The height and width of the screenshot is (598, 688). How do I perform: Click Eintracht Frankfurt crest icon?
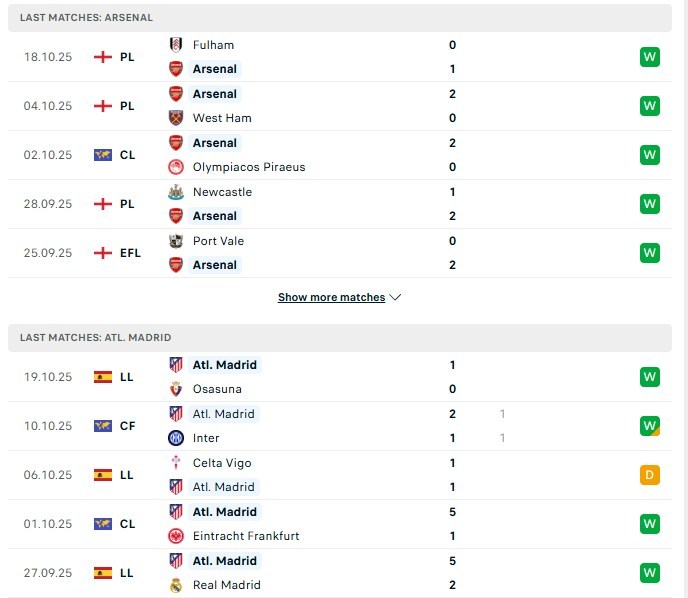[x=176, y=536]
